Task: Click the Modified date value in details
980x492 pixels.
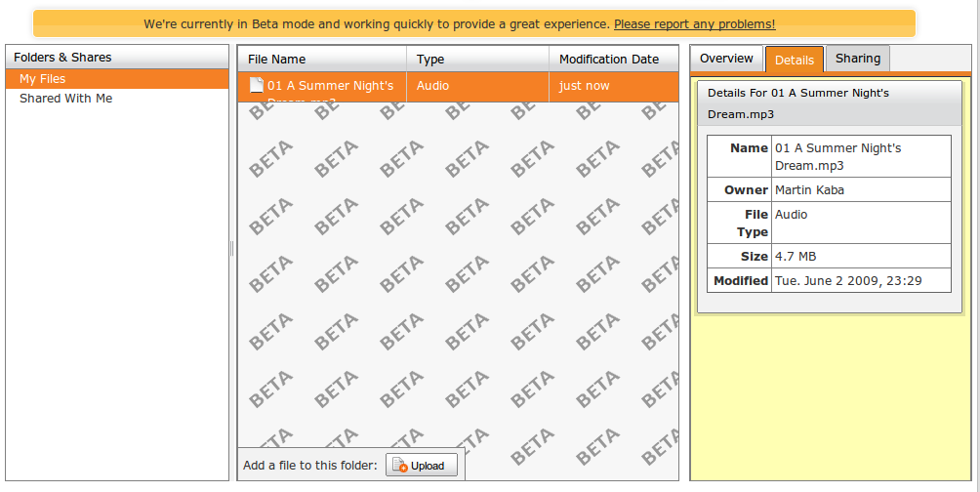Action: pos(848,280)
